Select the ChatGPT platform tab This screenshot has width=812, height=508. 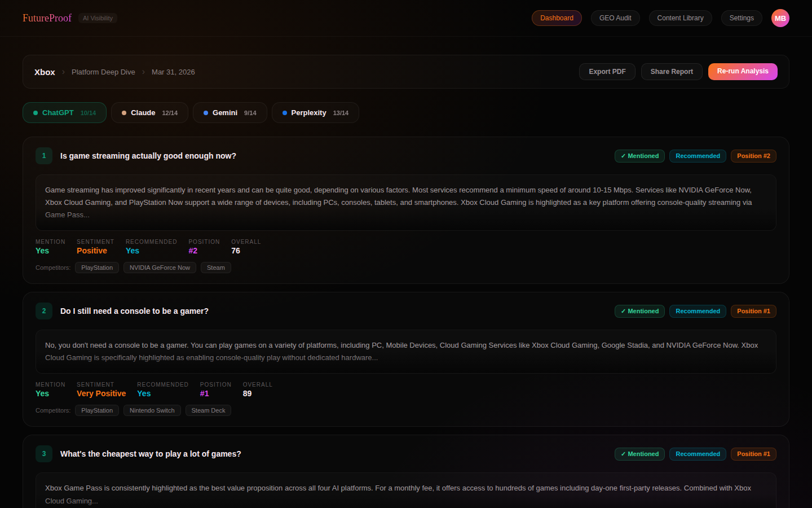pos(64,113)
